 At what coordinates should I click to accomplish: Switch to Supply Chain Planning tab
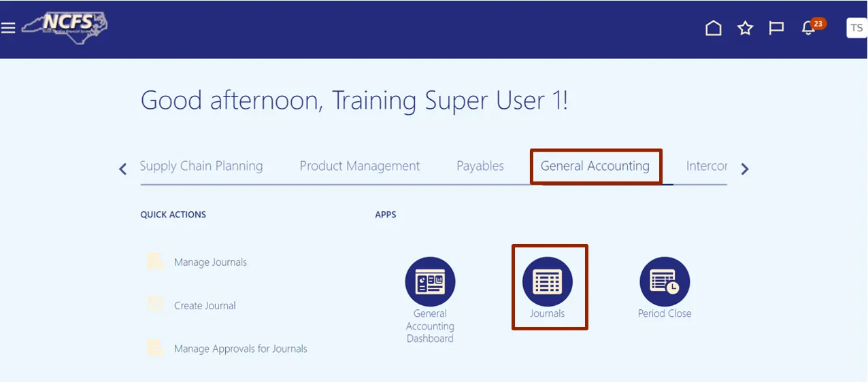click(201, 166)
